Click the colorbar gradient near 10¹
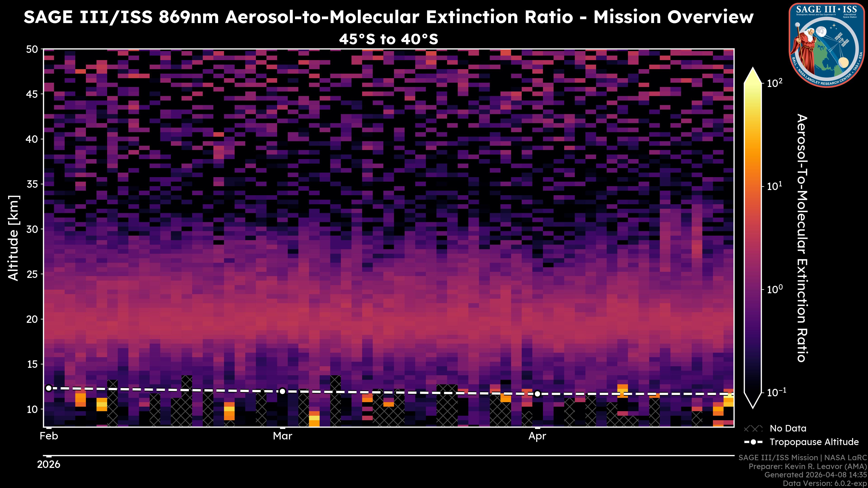The image size is (868, 488). click(x=753, y=186)
